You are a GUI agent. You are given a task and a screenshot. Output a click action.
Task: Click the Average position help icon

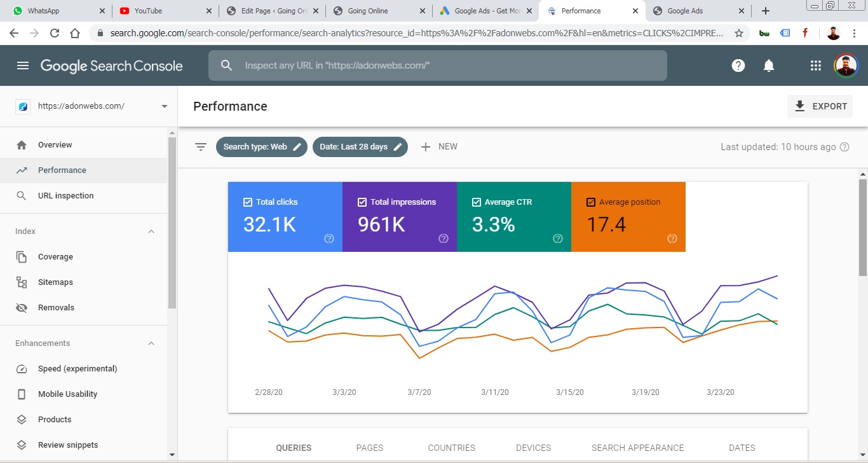tap(672, 238)
